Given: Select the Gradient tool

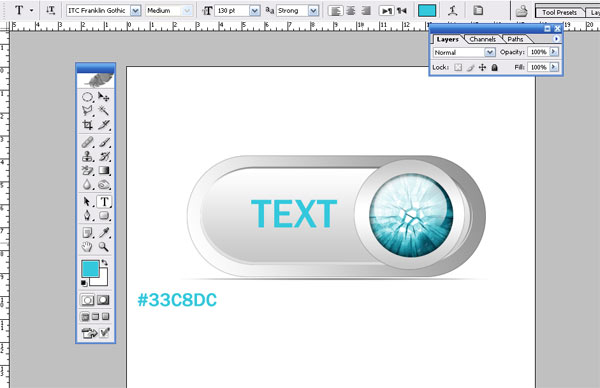Looking at the screenshot, I should tap(104, 170).
